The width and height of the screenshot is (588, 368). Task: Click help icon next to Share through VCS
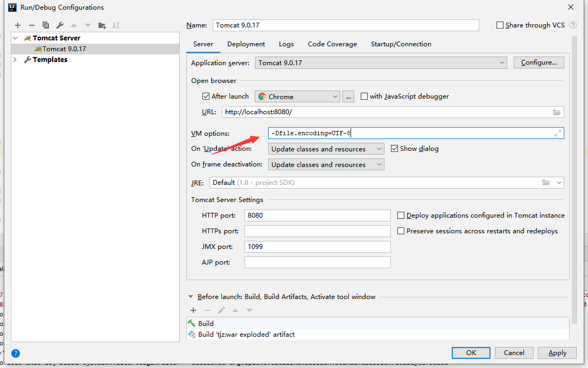click(x=572, y=25)
